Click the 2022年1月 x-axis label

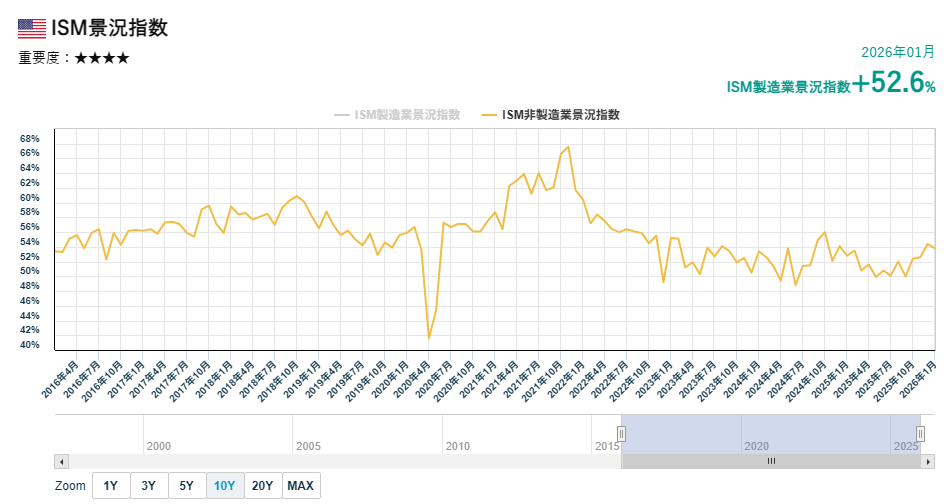(566, 379)
